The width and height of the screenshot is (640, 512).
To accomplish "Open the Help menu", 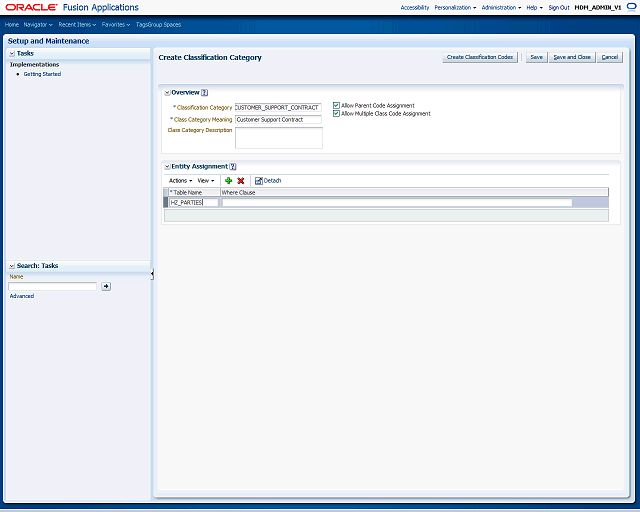I will tap(534, 7).
